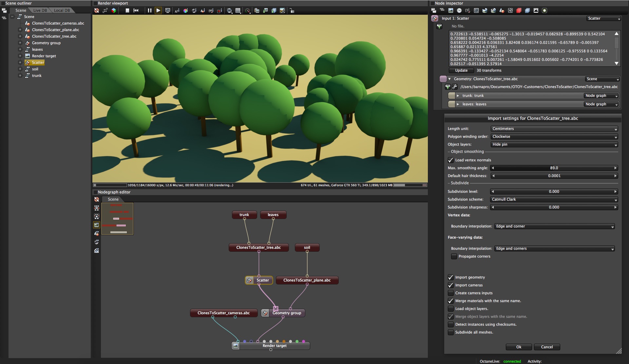Open the Subdivision scheme dropdown

point(554,199)
